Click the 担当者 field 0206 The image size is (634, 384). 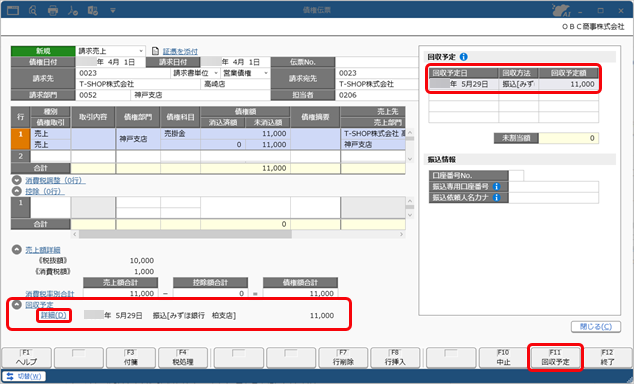coord(376,95)
